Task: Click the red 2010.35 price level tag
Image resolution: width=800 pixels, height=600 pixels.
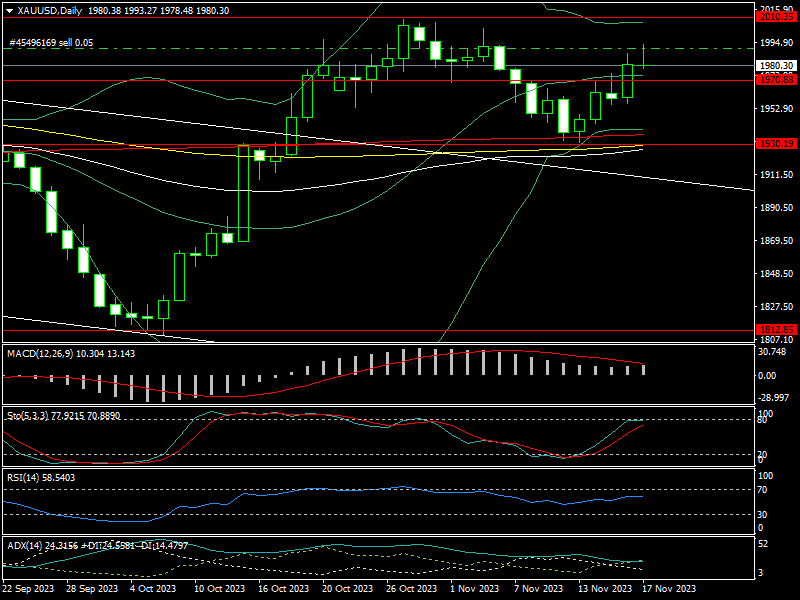Action: tap(776, 17)
